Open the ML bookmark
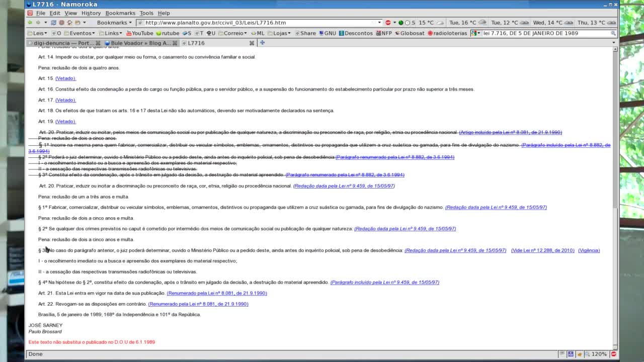Screen dimensions: 644x362 258,33
